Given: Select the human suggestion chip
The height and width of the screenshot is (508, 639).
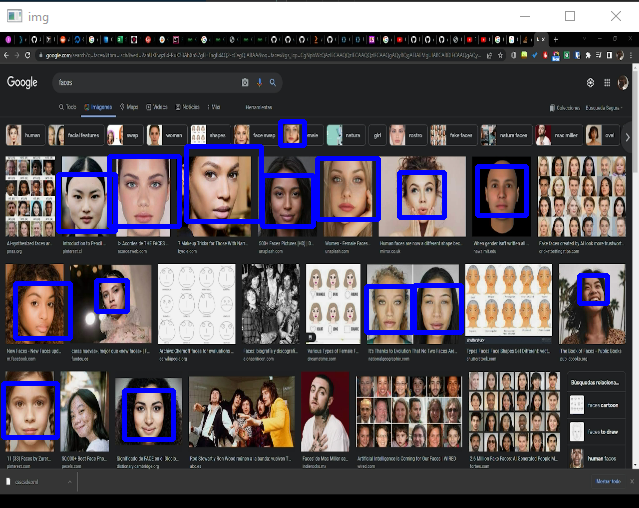Looking at the screenshot, I should (x=25, y=135).
